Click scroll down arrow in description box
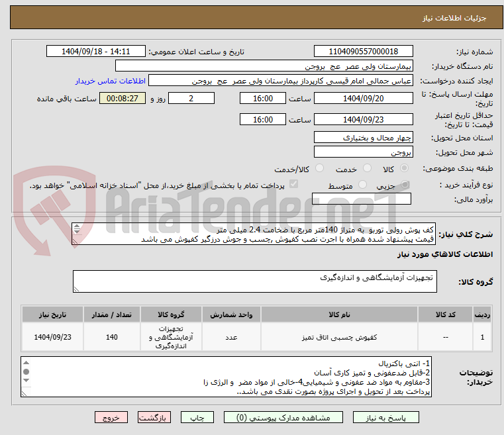This screenshot has height=435, width=504. (77, 231)
